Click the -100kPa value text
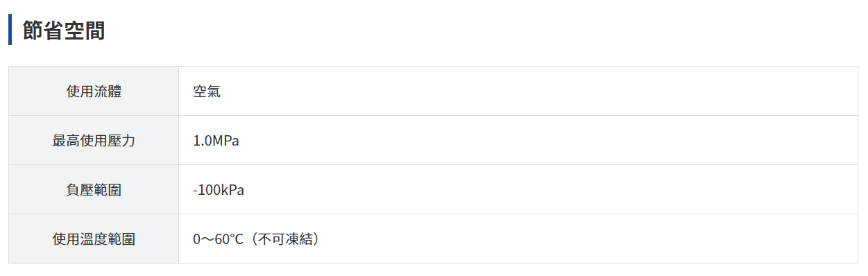This screenshot has width=868, height=276. point(219,190)
